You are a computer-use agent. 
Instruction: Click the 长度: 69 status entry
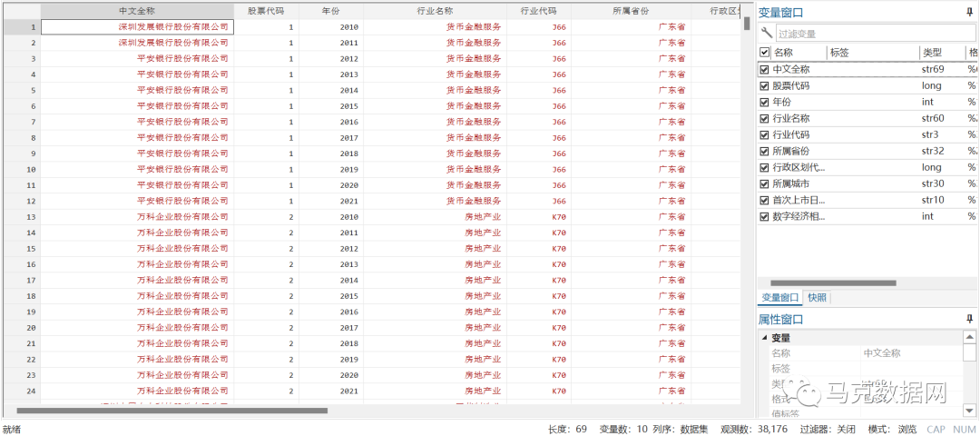click(x=567, y=429)
